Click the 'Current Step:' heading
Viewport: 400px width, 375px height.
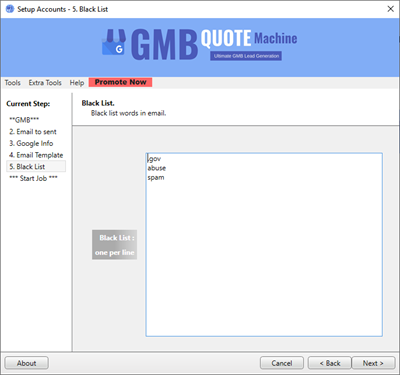(28, 104)
